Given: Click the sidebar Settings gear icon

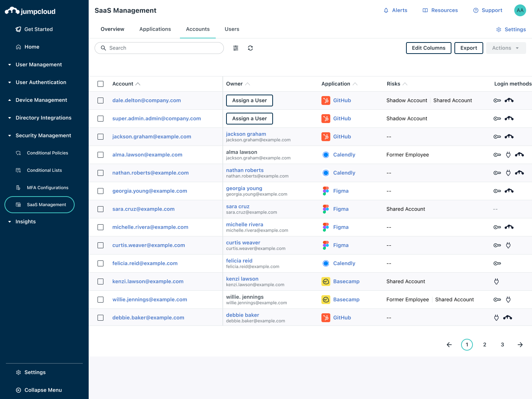Looking at the screenshot, I should point(18,372).
